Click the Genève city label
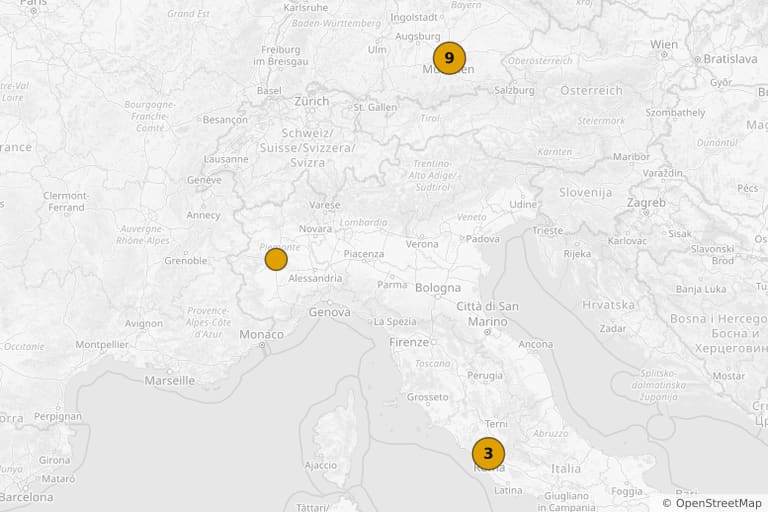 204,180
